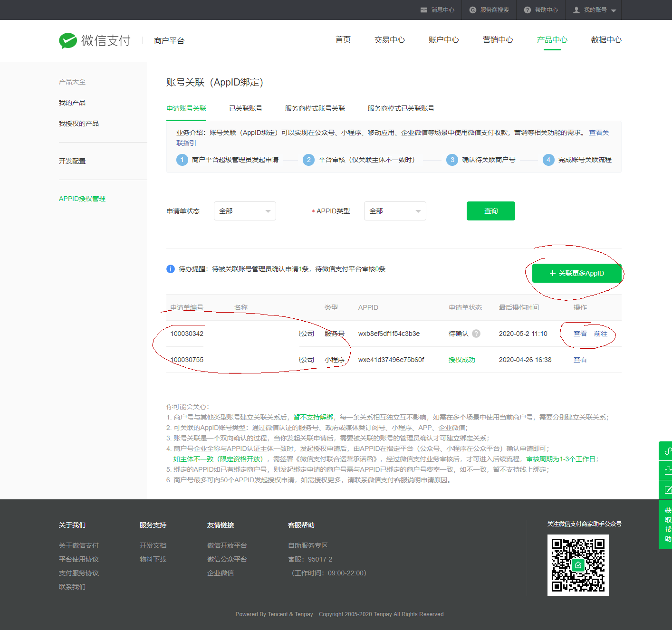Click the blue info icon near 待办提醒

pyautogui.click(x=171, y=269)
